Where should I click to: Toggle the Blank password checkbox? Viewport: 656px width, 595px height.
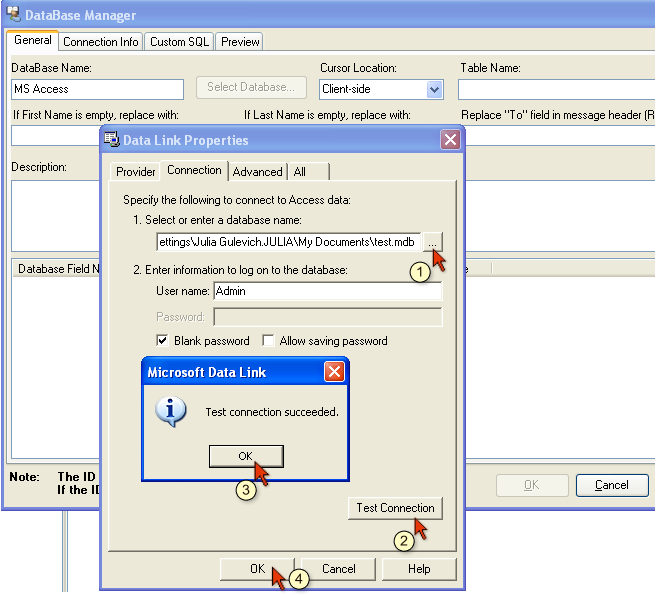click(x=162, y=341)
